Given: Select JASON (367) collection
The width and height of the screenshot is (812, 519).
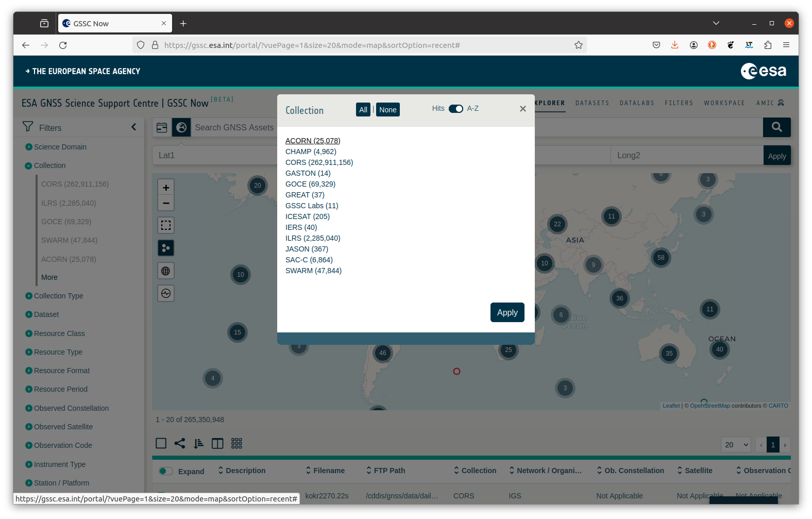Looking at the screenshot, I should tap(307, 249).
